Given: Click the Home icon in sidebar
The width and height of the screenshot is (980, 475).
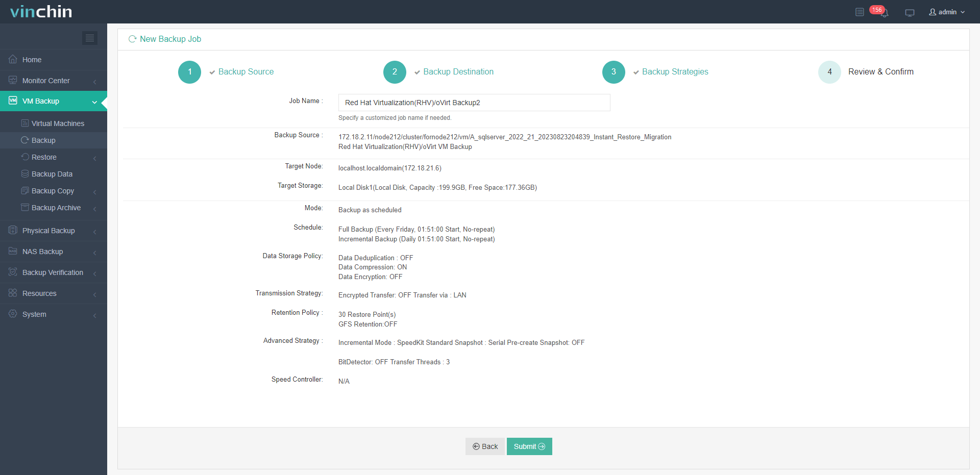Looking at the screenshot, I should [x=13, y=59].
